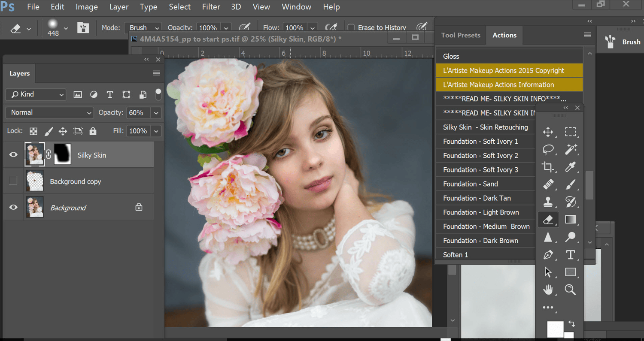The image size is (644, 341).
Task: Select the Rectangular Marquee tool
Action: pyautogui.click(x=570, y=132)
